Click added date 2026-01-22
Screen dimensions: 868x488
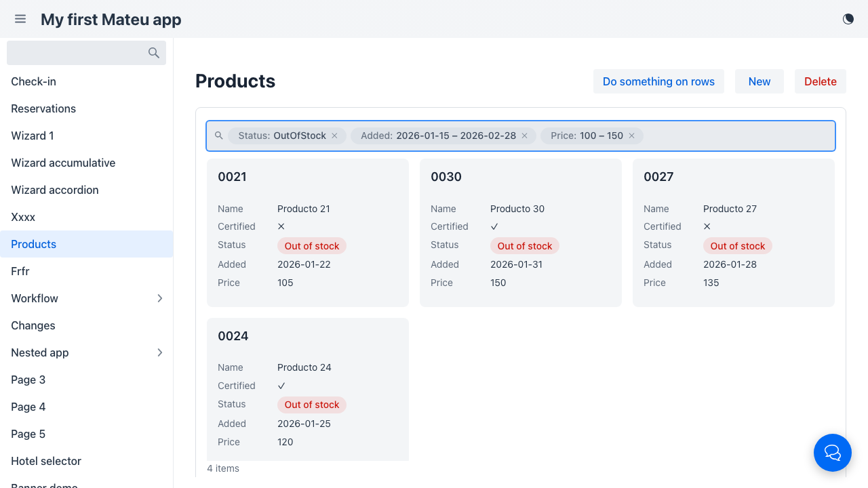point(304,264)
